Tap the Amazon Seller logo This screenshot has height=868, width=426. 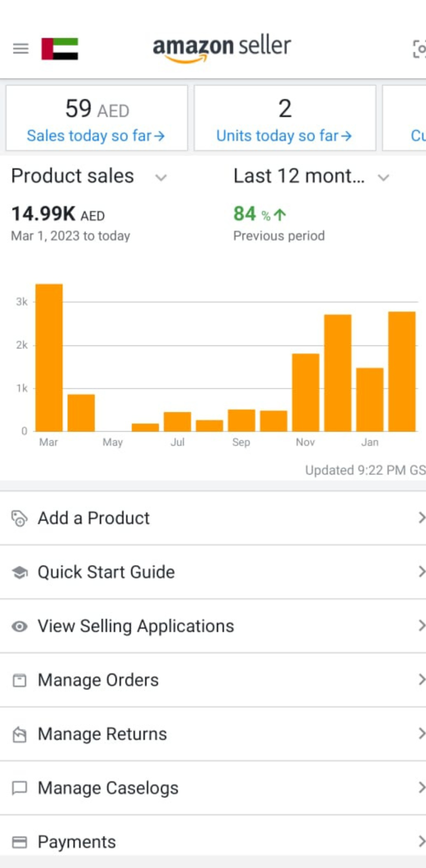pos(222,49)
